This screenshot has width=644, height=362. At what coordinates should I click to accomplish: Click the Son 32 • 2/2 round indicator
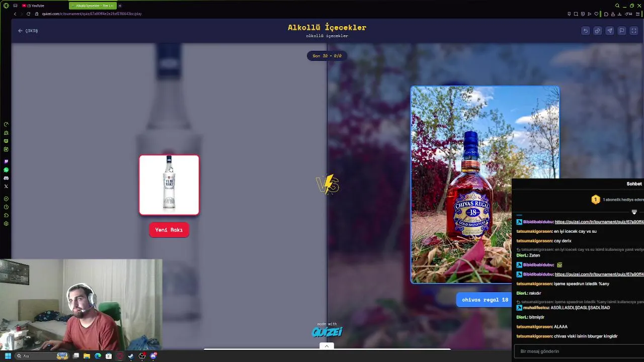[x=327, y=56]
